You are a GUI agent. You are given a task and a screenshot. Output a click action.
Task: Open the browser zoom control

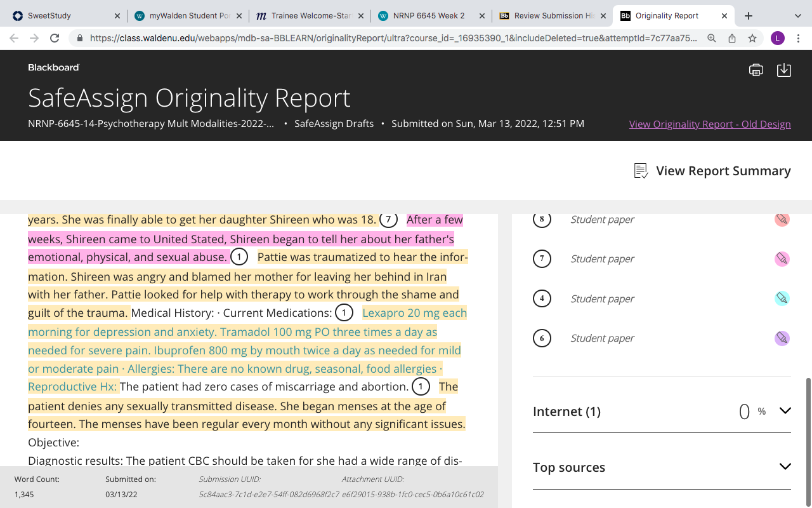point(712,38)
